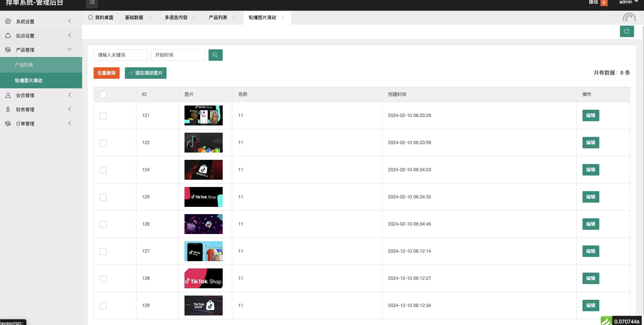
Task: Switch to the 多语言内容 tab
Action: click(x=176, y=18)
